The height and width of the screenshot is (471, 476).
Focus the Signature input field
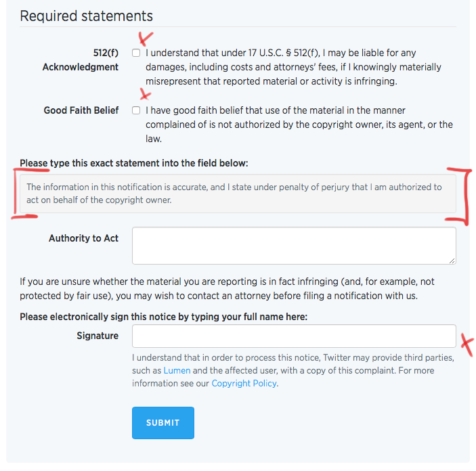[x=294, y=336]
